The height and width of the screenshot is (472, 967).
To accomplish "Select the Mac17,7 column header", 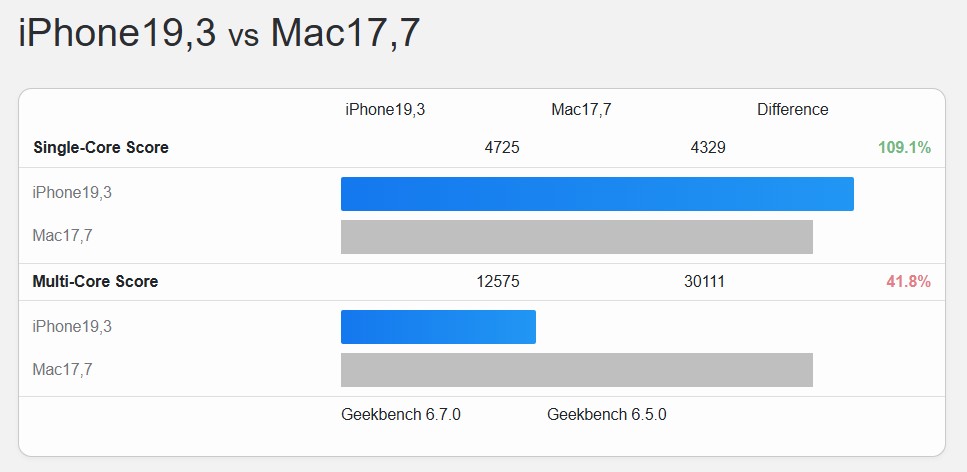I will [581, 110].
